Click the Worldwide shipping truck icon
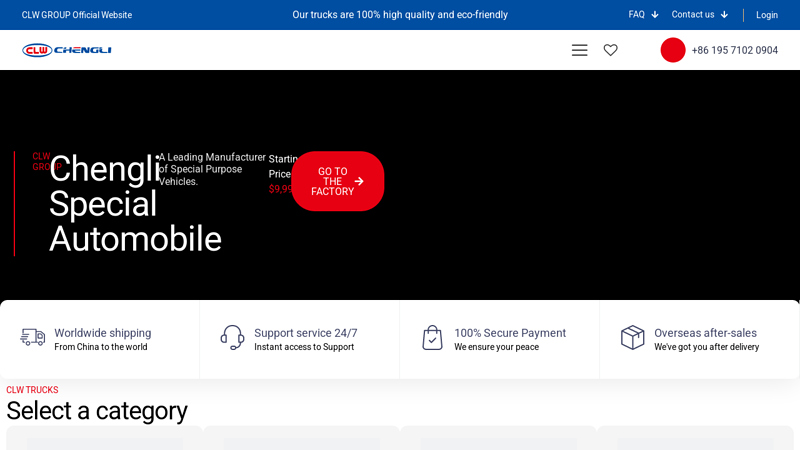Viewport: 800px width, 450px height. coord(33,337)
